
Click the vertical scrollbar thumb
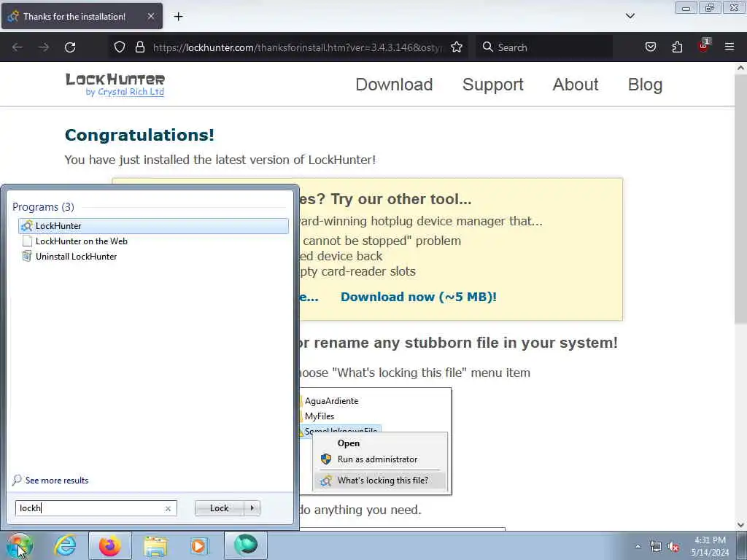741,199
